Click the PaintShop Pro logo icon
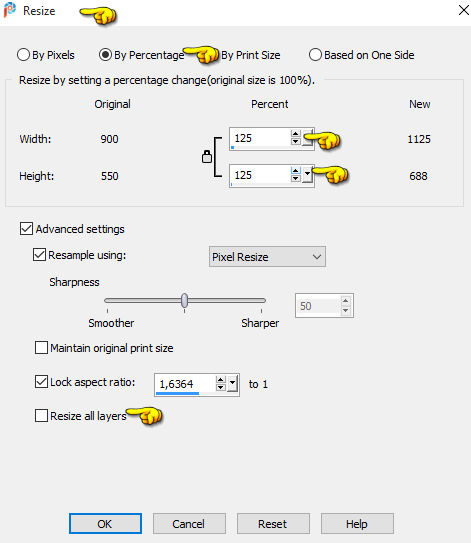Viewport: 471px width, 543px height. click(10, 10)
